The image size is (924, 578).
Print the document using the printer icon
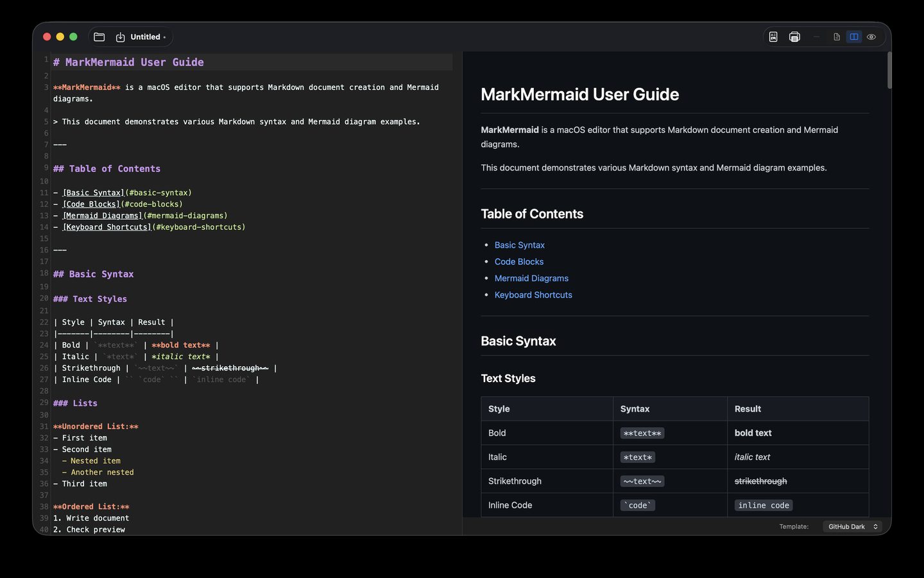794,37
